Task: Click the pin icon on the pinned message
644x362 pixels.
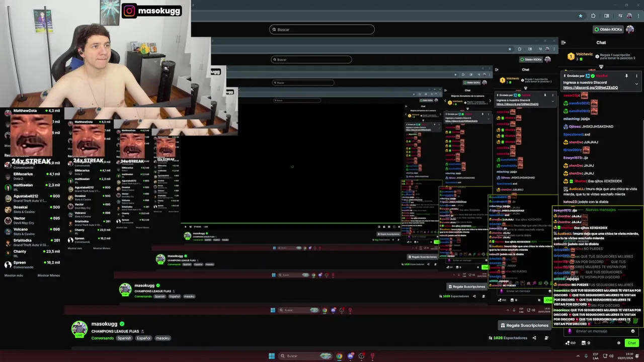Action: (627, 76)
